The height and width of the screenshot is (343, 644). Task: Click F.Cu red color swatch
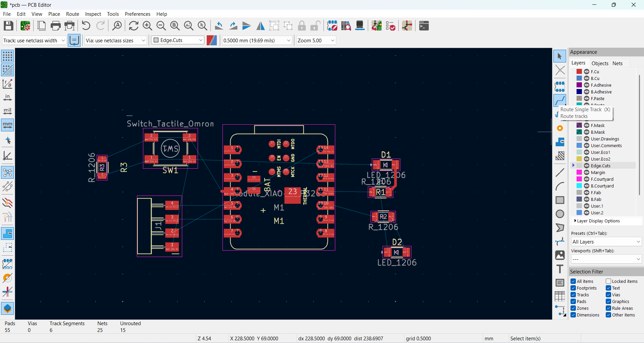pyautogui.click(x=579, y=72)
